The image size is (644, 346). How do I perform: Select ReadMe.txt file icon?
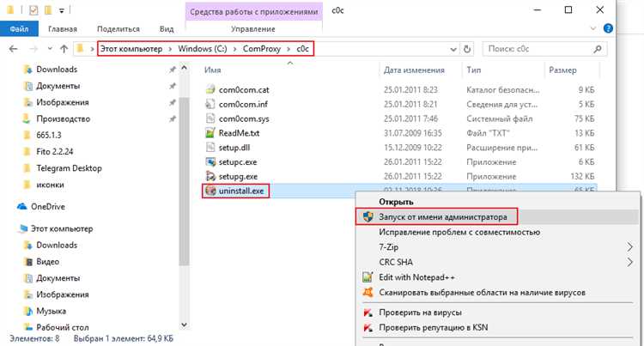210,133
